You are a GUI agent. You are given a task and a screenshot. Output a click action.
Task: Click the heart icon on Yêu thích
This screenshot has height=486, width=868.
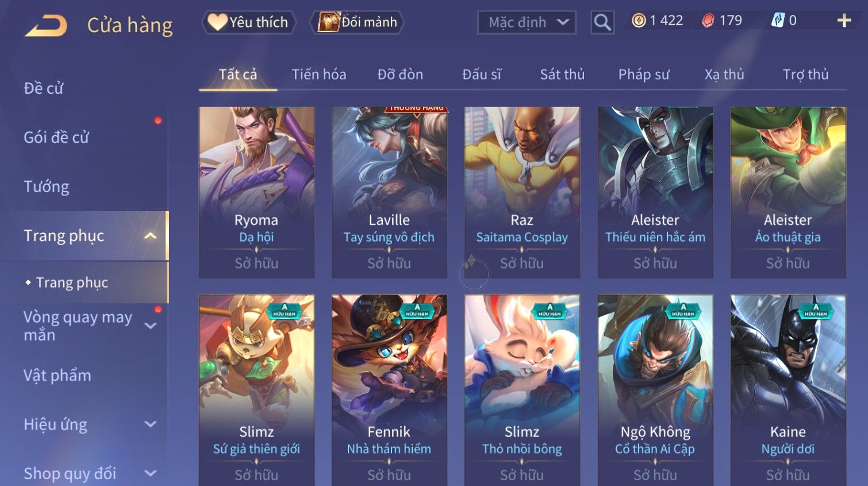point(217,22)
